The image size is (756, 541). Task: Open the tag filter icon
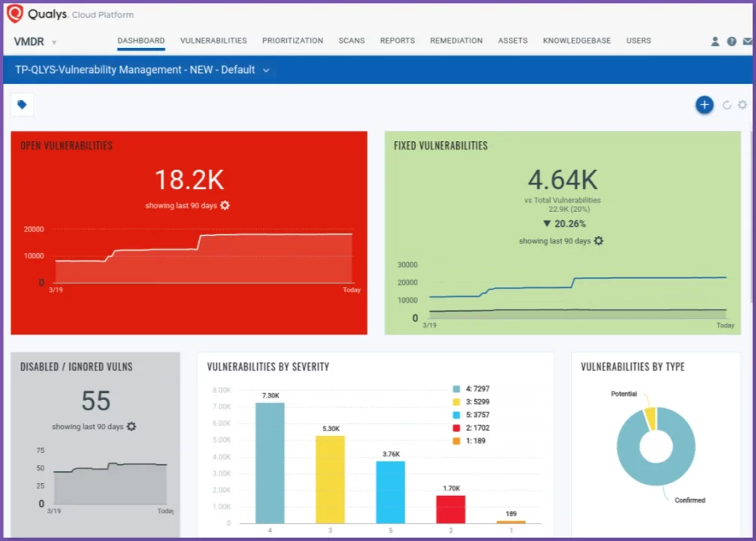21,104
